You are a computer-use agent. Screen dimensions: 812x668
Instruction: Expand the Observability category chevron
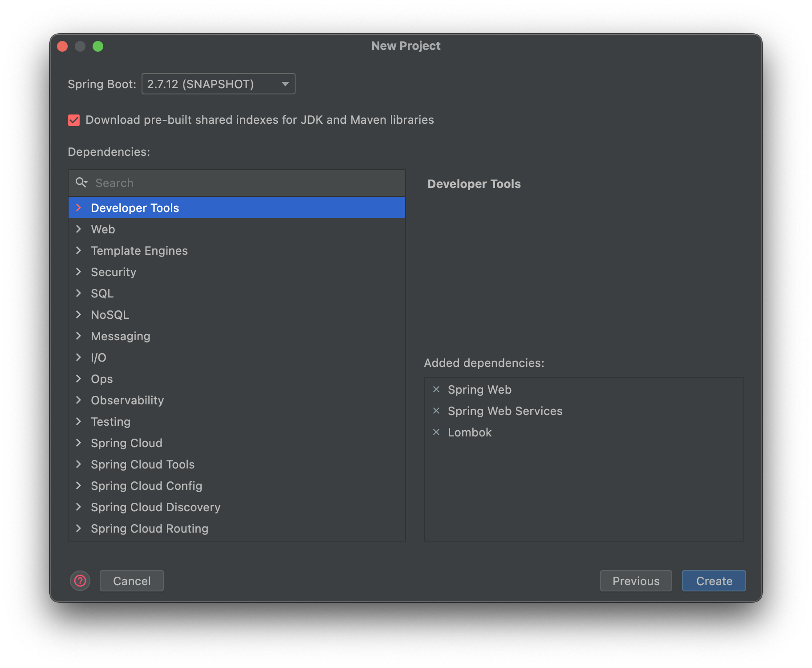pyautogui.click(x=79, y=400)
